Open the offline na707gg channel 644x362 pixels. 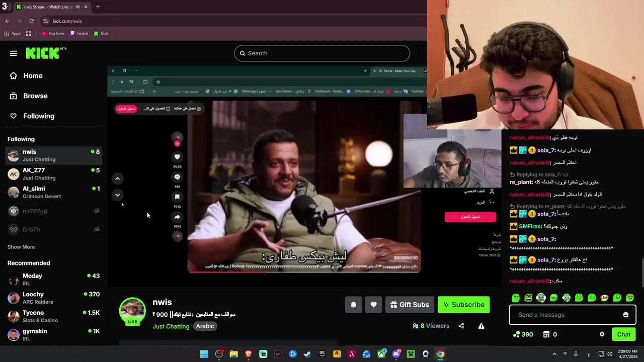click(53, 211)
